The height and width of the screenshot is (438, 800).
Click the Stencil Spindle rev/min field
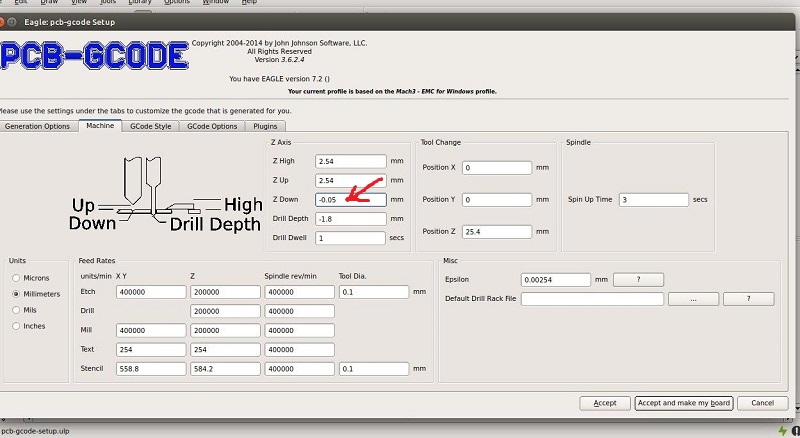click(x=299, y=369)
